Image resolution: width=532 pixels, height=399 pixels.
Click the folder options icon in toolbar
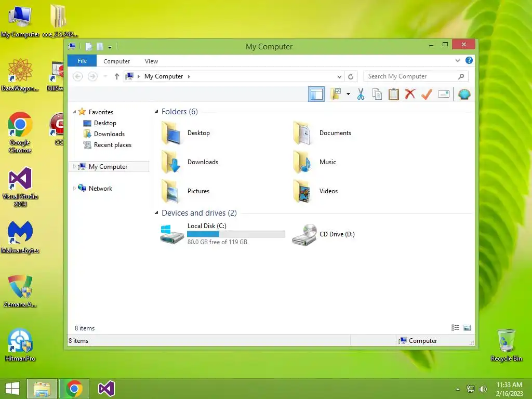[x=336, y=94]
